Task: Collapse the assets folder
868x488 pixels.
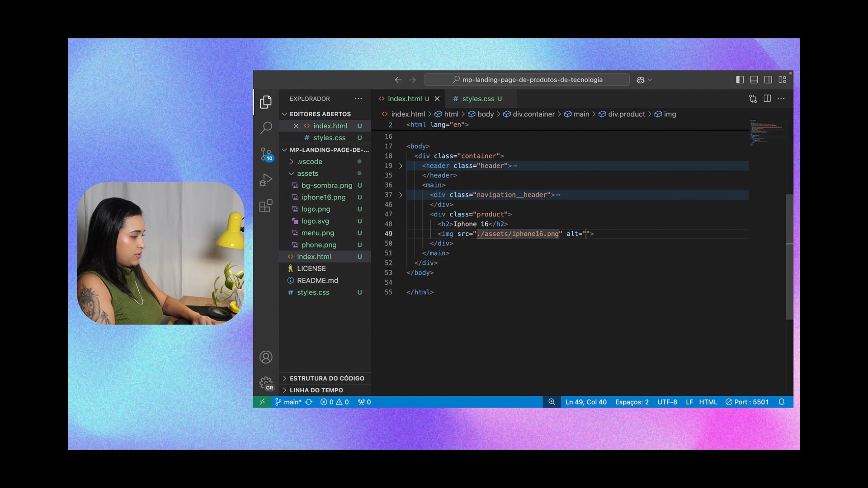Action: [307, 174]
